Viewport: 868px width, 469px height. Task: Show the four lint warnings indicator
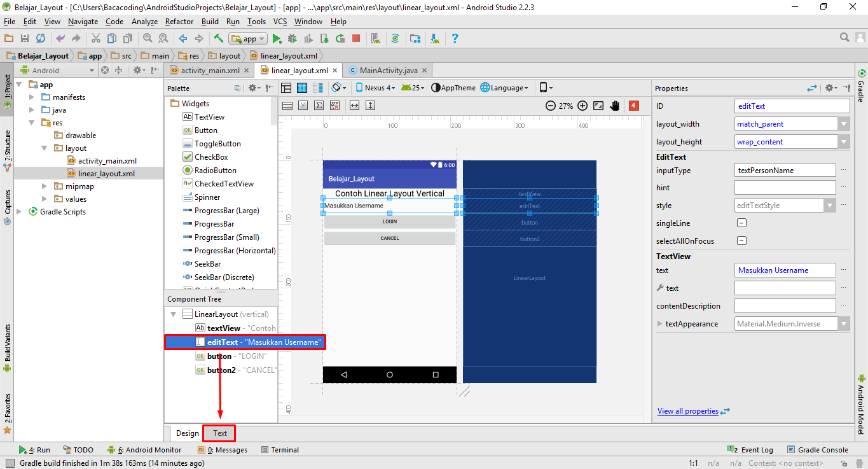tap(633, 106)
